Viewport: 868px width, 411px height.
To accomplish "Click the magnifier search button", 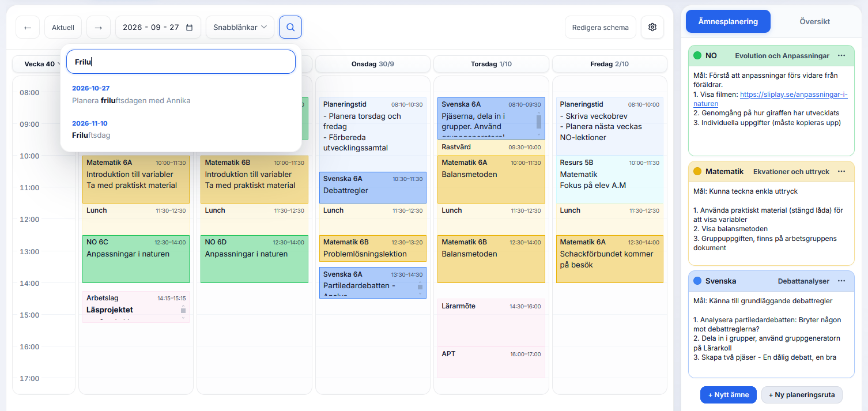I will coord(290,27).
